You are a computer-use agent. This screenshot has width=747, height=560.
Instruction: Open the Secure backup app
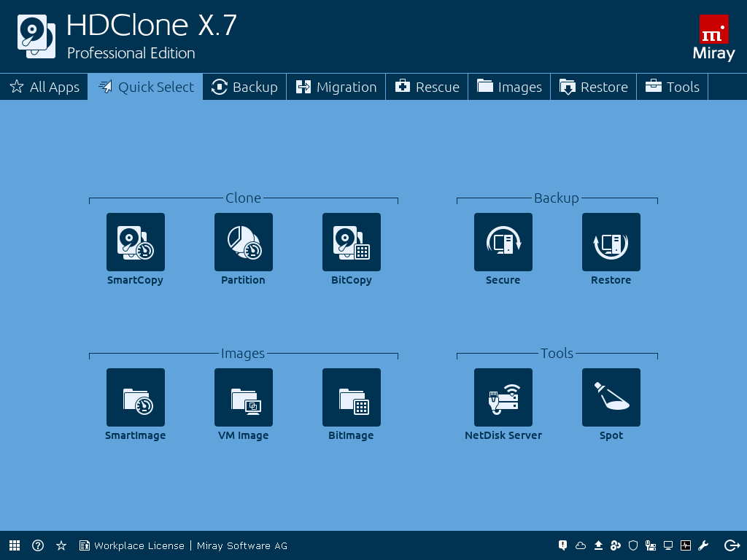503,242
